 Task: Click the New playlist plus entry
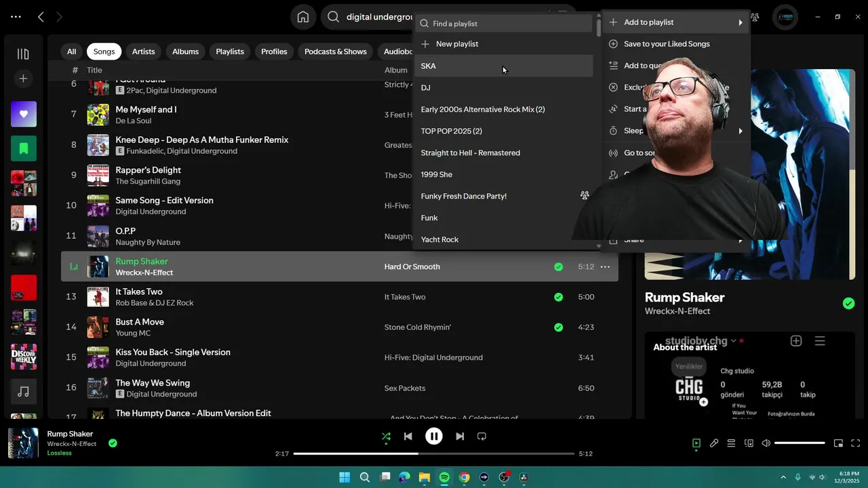tap(503, 44)
